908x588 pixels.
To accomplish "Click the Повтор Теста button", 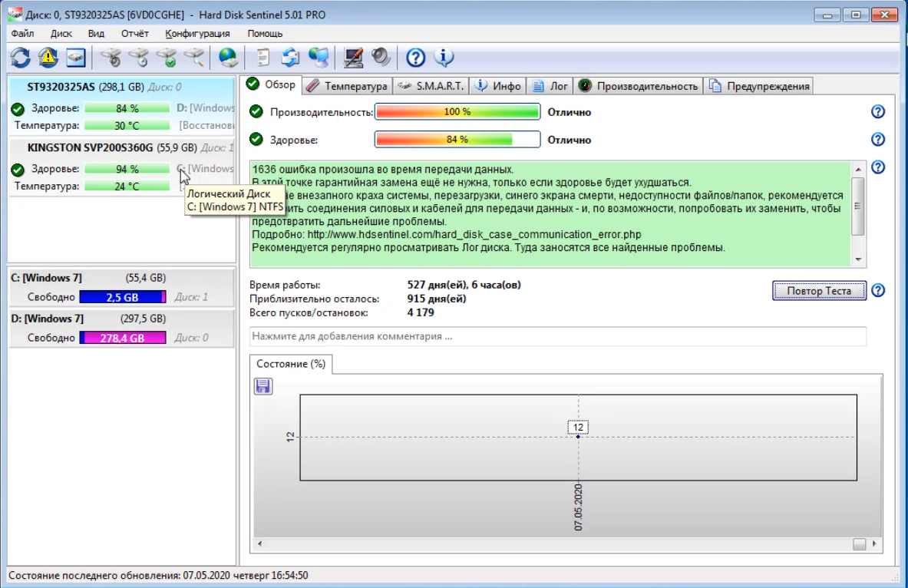I will pos(819,291).
